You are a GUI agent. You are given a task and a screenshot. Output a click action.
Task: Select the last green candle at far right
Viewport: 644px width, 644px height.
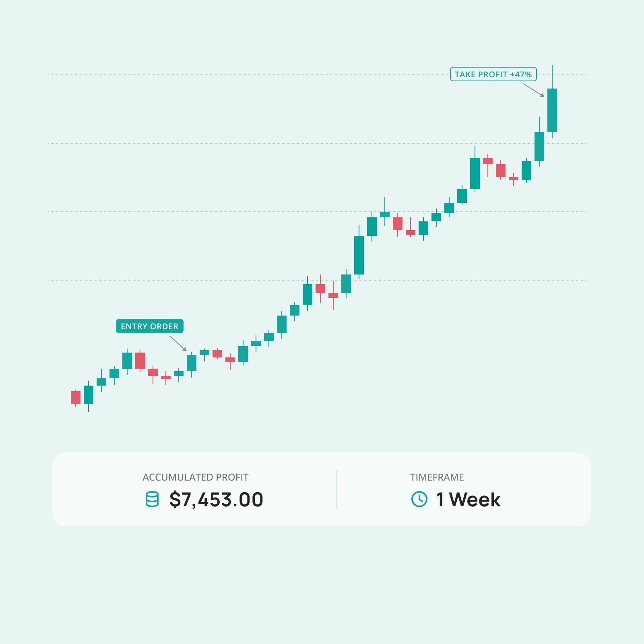click(552, 110)
